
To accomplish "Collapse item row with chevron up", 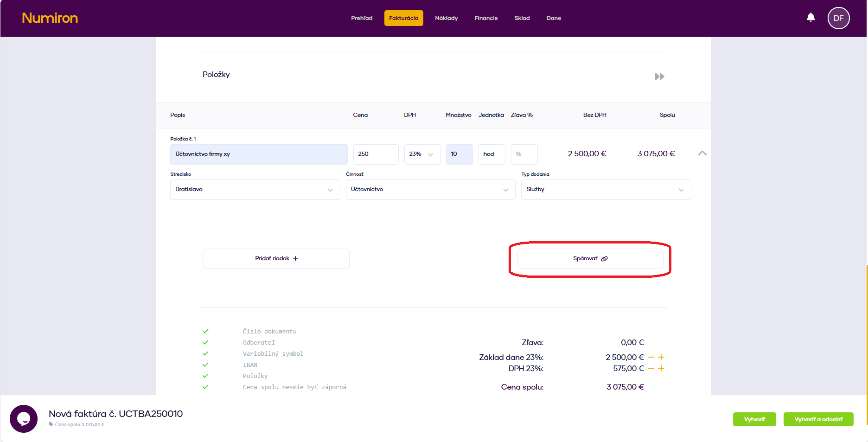I will 702,153.
